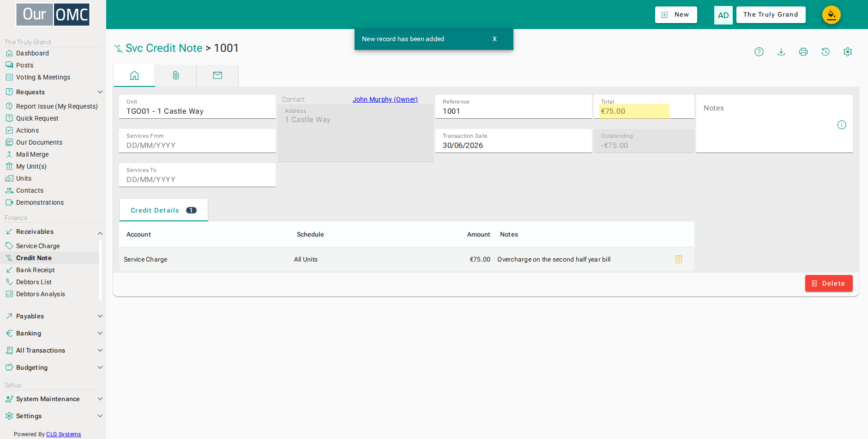This screenshot has height=439, width=868.
Task: Open John Murphy (Owner) contact link
Action: click(x=385, y=99)
